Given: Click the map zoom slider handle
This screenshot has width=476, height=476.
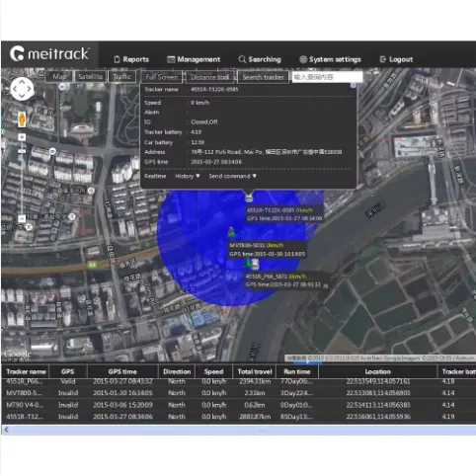Looking at the screenshot, I should click(x=22, y=151).
